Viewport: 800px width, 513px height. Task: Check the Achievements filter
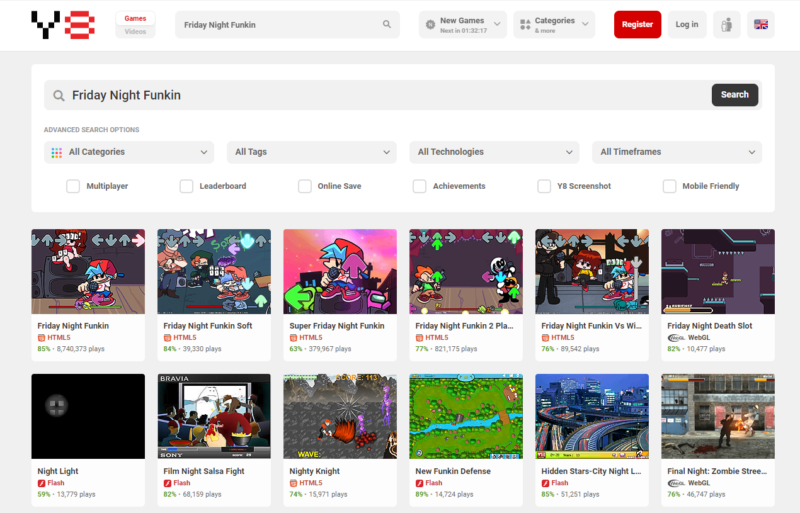tap(419, 186)
